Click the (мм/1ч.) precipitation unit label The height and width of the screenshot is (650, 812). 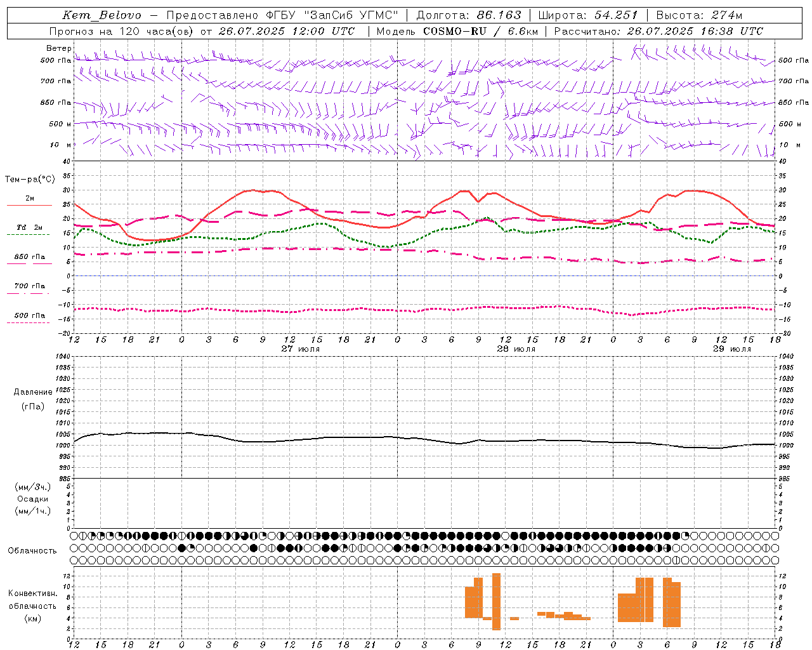point(33,511)
